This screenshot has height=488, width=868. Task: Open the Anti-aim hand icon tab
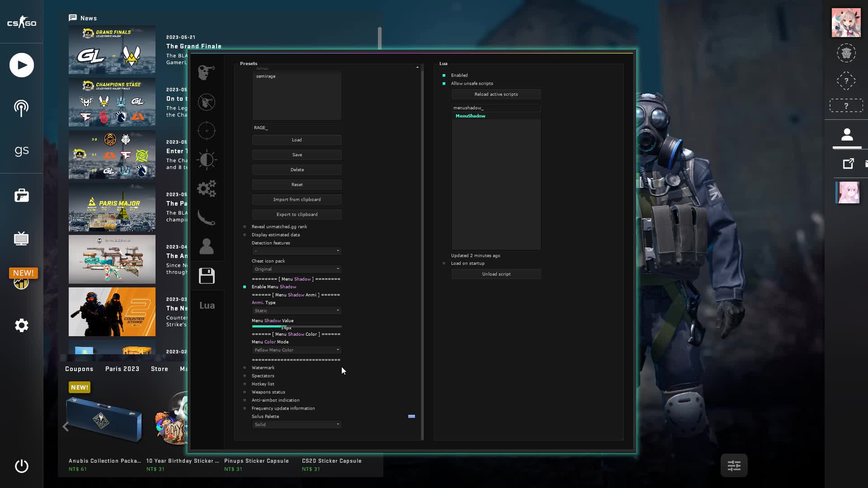[x=207, y=102]
